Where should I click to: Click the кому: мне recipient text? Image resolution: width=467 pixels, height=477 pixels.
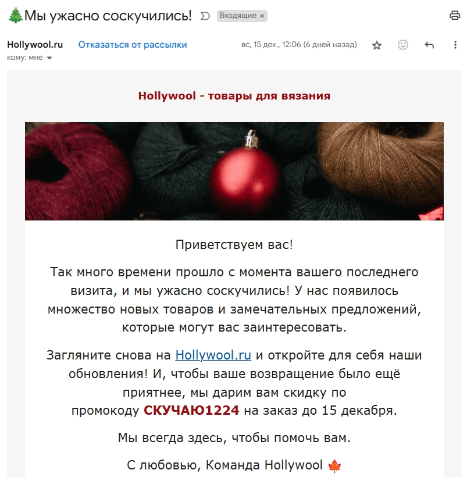tap(25, 58)
